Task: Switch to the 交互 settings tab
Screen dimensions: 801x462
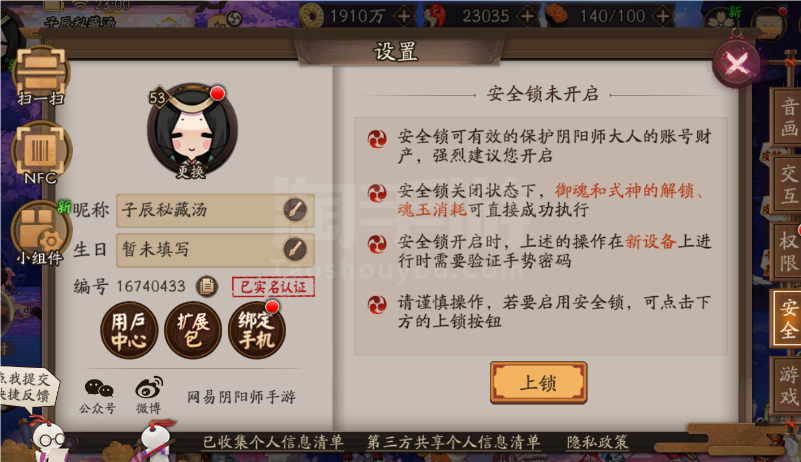Action: tap(788, 184)
